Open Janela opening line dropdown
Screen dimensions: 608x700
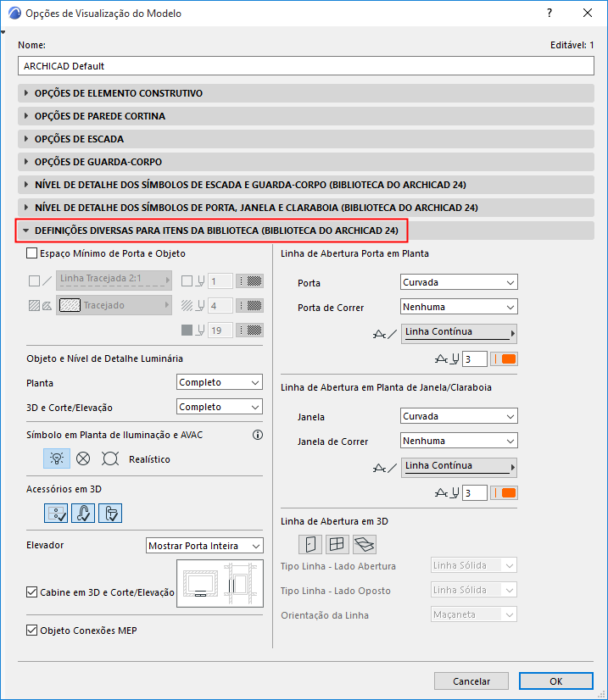point(459,416)
